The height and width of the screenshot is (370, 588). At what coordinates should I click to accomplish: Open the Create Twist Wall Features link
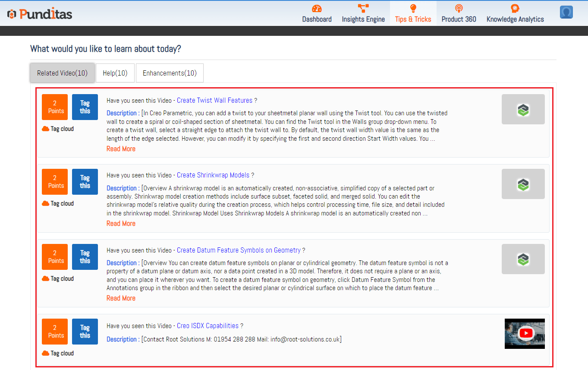[x=214, y=101]
